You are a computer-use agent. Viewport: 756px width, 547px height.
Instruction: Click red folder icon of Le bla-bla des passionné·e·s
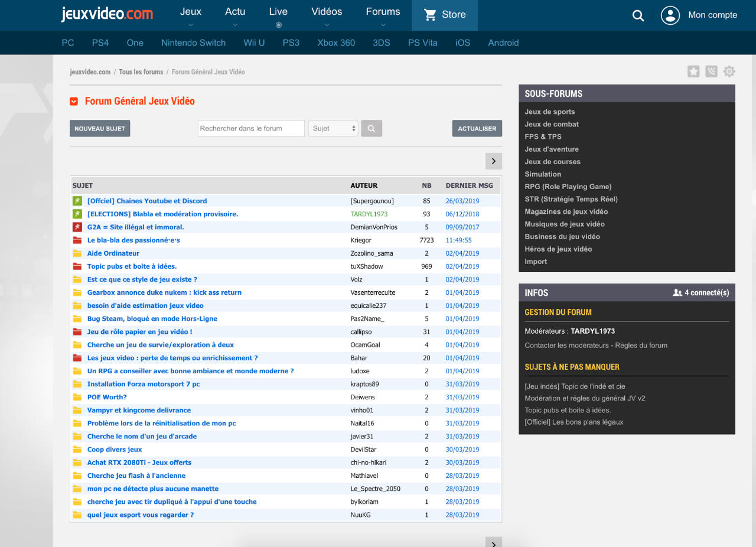point(77,240)
